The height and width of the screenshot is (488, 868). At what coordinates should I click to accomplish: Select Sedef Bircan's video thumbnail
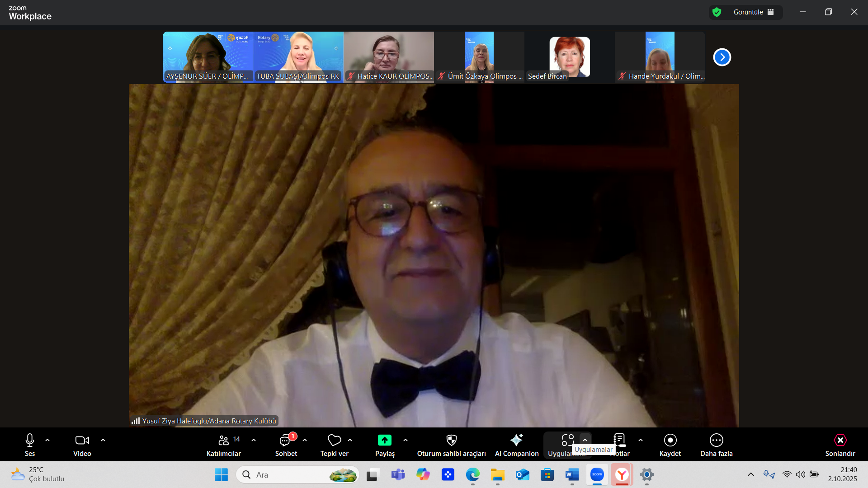click(x=569, y=57)
